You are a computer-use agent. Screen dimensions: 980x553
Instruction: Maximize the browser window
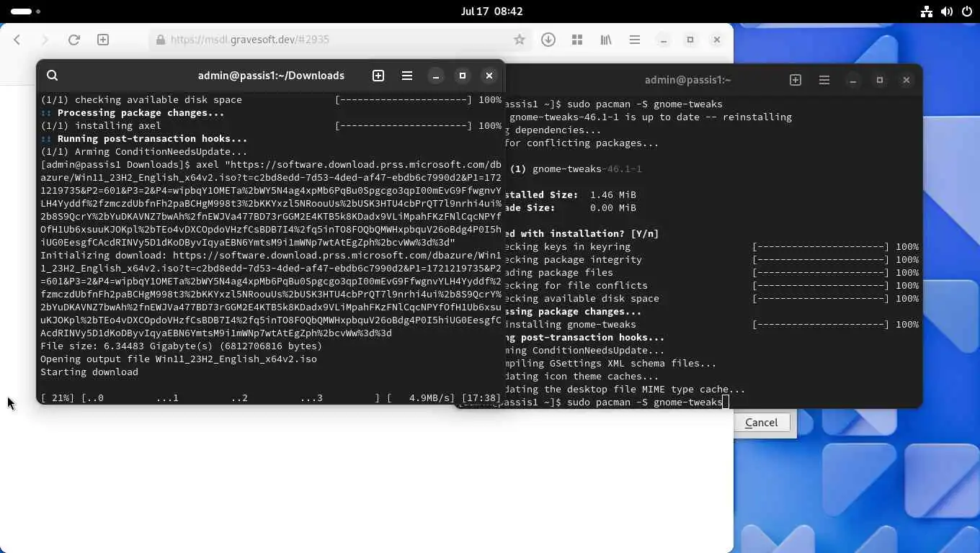coord(690,40)
